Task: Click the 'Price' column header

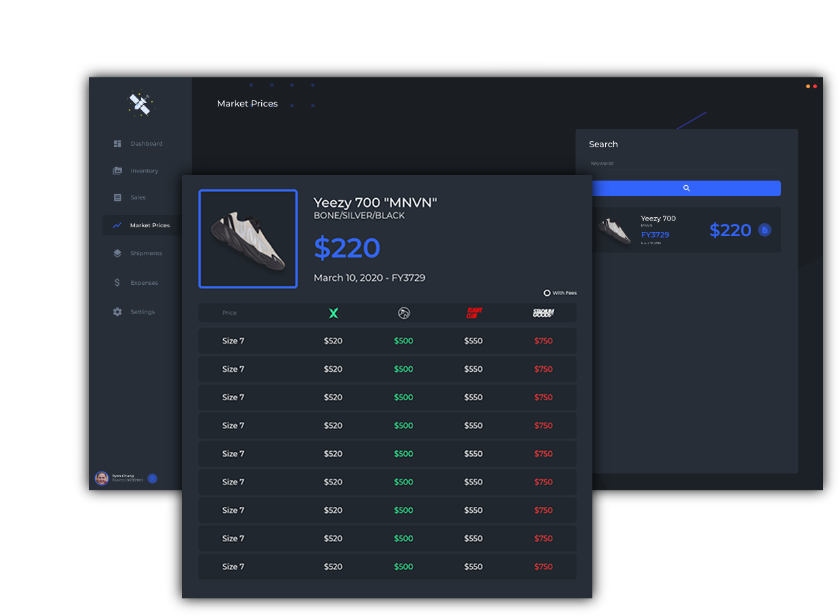Action: click(229, 313)
